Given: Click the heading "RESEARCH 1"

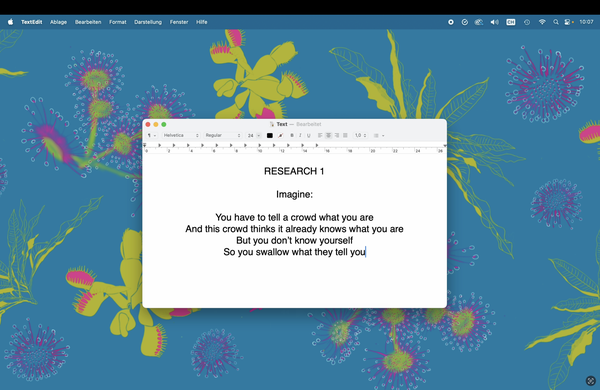Looking at the screenshot, I should point(294,171).
